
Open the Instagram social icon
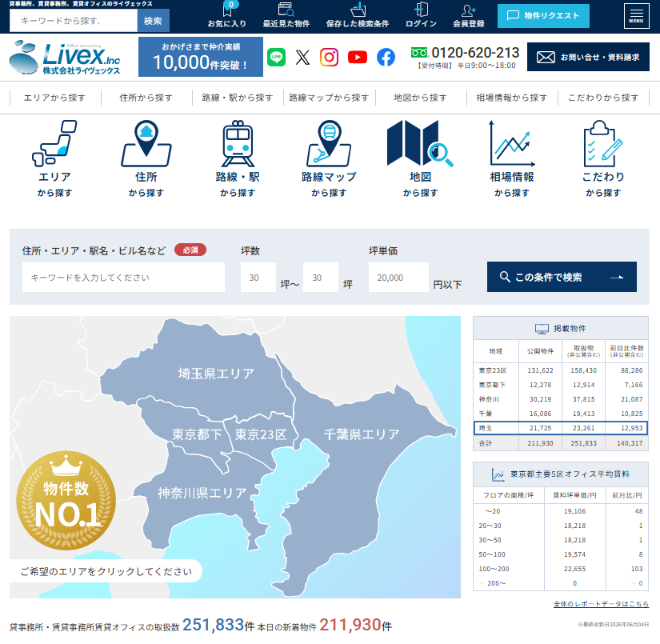[x=329, y=57]
